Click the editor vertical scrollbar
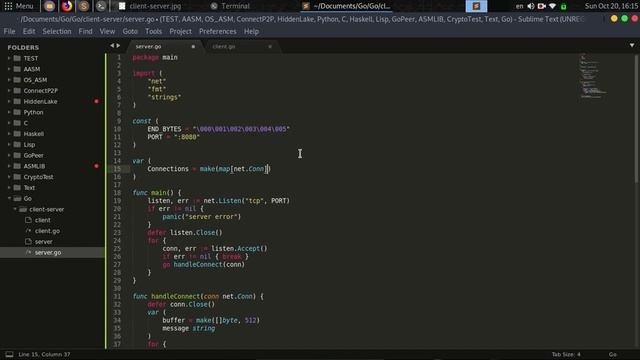640x360 pixels. coord(636,119)
